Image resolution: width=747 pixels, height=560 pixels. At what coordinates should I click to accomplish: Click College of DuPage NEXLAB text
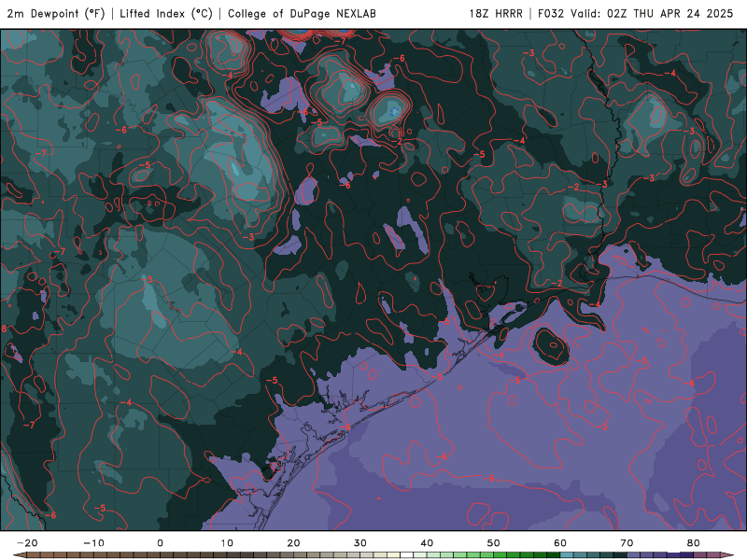(302, 13)
